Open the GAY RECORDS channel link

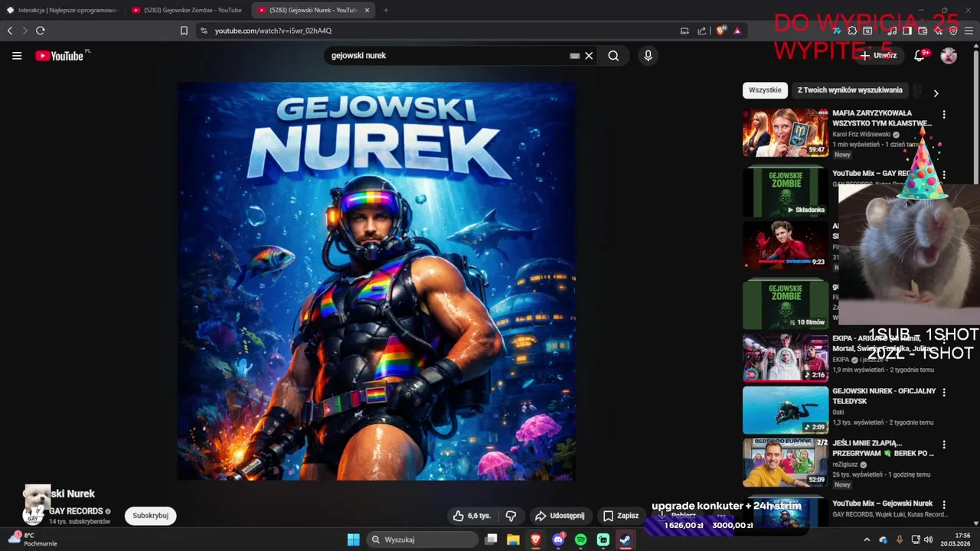(76, 511)
